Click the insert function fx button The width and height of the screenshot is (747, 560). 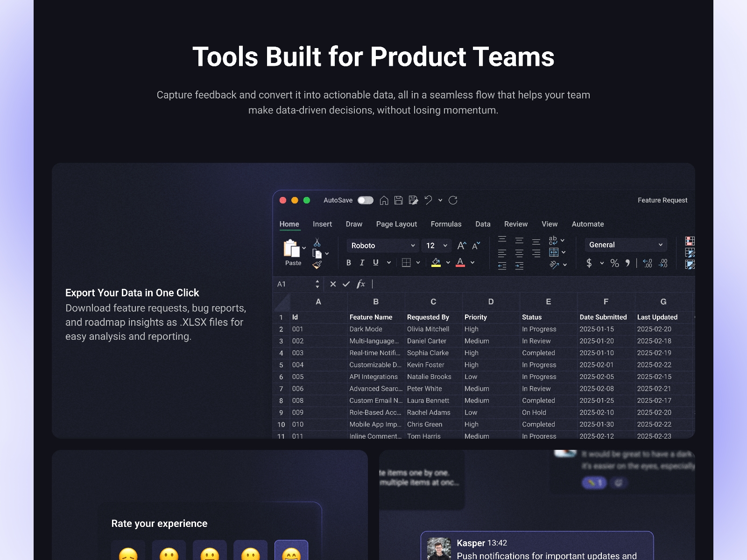tap(360, 284)
